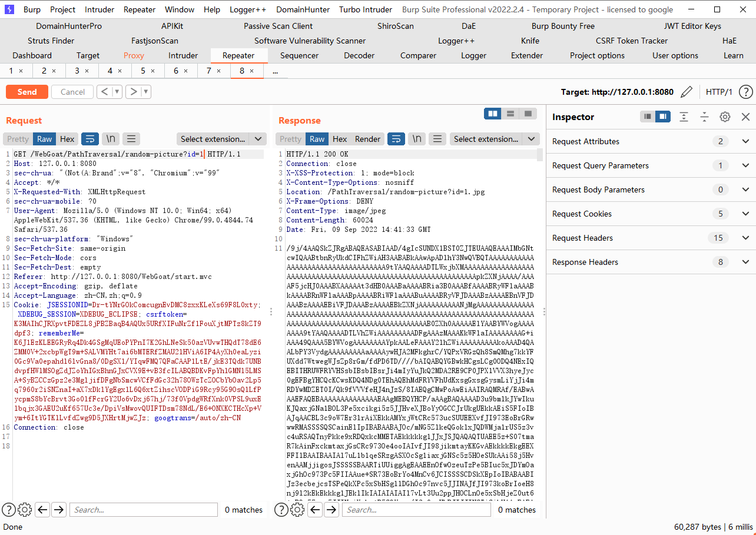Expand the Request Headers section

(x=651, y=238)
